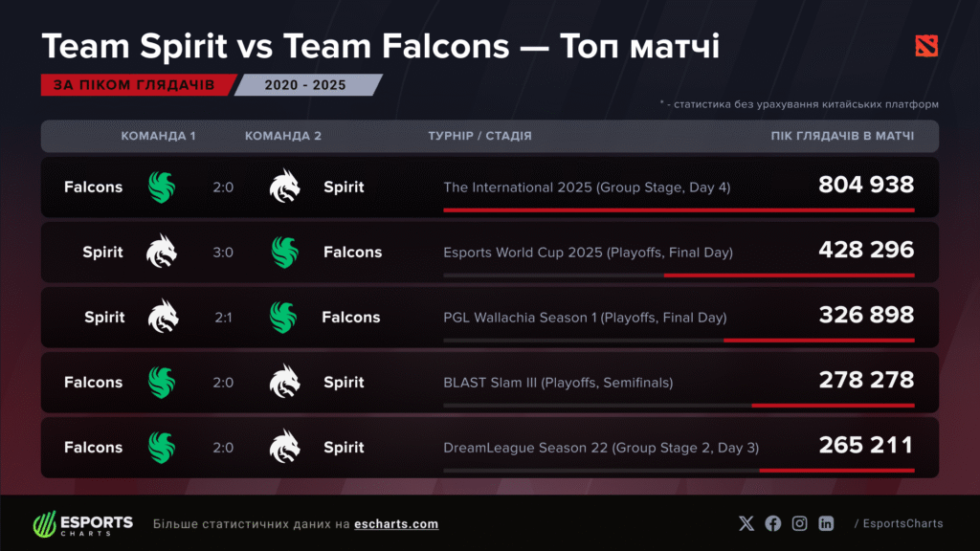Click Falcons logo in The International row
Image resolution: width=980 pixels, height=551 pixels.
[x=162, y=187]
